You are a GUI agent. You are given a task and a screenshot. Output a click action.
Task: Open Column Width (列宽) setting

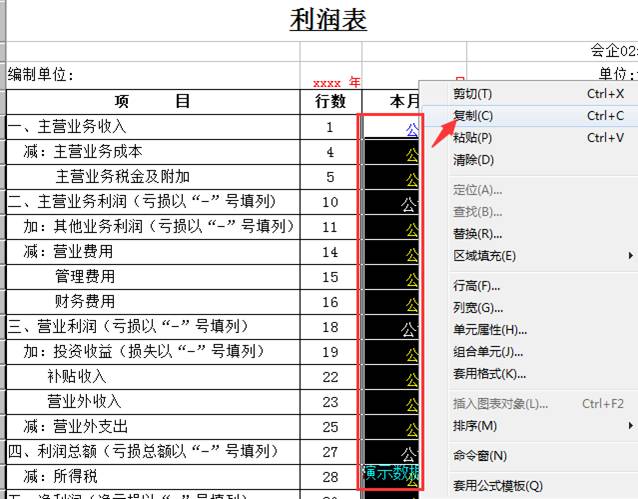click(477, 308)
